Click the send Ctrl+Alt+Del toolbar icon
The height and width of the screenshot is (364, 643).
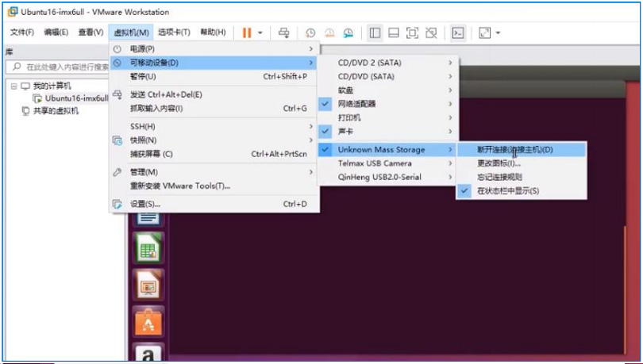pyautogui.click(x=283, y=33)
